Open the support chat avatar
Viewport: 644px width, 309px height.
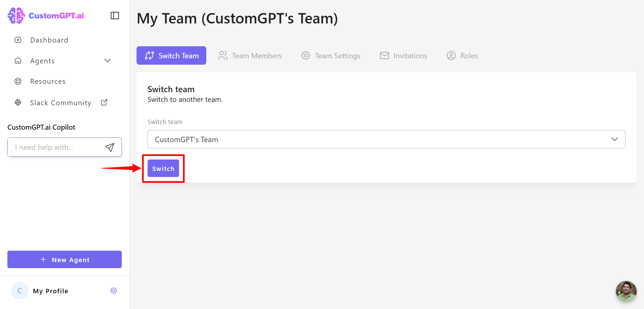click(626, 291)
